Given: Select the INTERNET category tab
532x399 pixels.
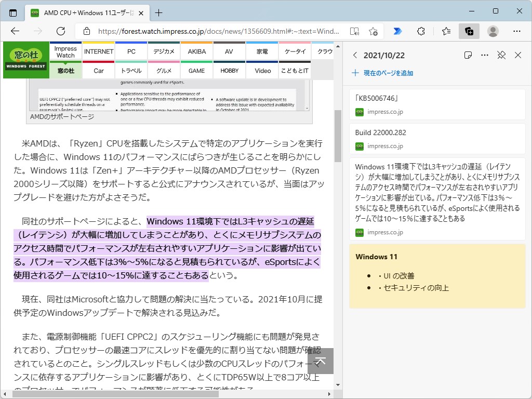Looking at the screenshot, I should [x=98, y=51].
